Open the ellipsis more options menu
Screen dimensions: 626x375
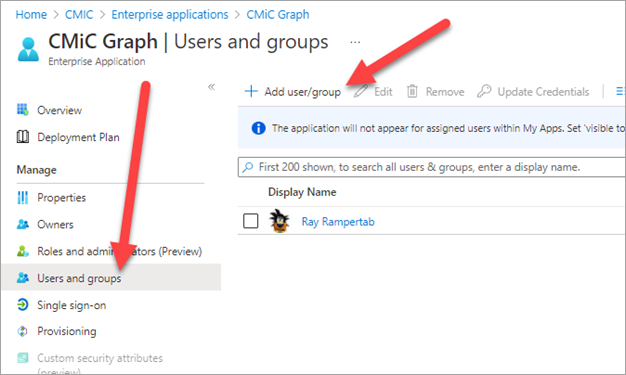(x=355, y=42)
